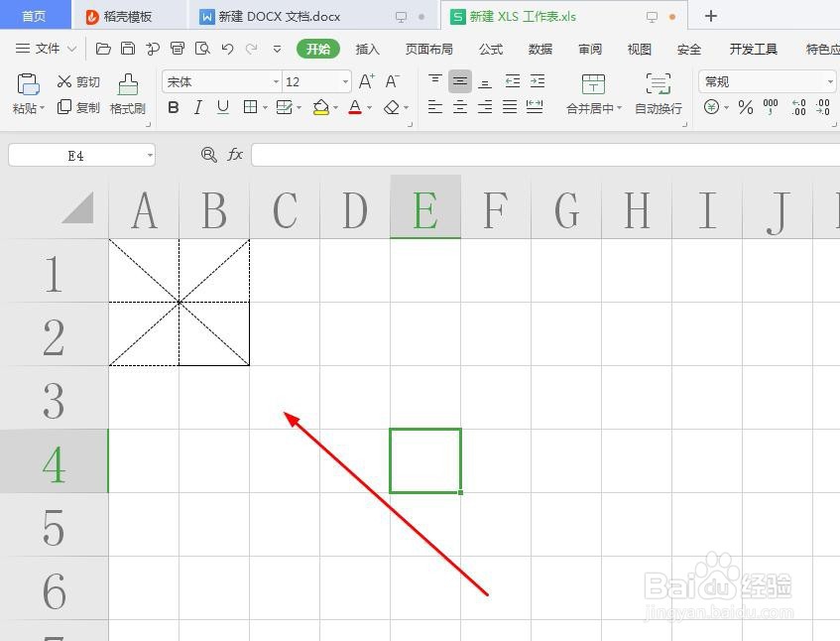Screen dimensions: 840x641
Task: Apply percent style format
Action: click(x=745, y=107)
